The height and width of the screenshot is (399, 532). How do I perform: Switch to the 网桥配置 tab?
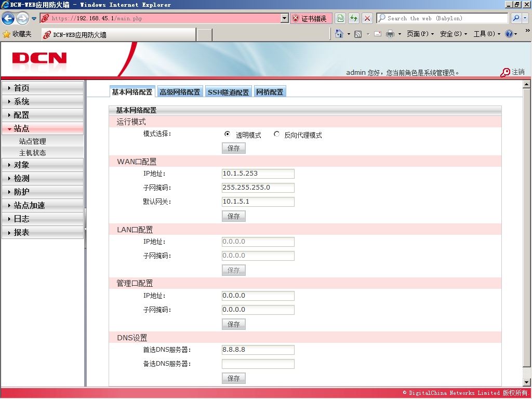click(270, 91)
